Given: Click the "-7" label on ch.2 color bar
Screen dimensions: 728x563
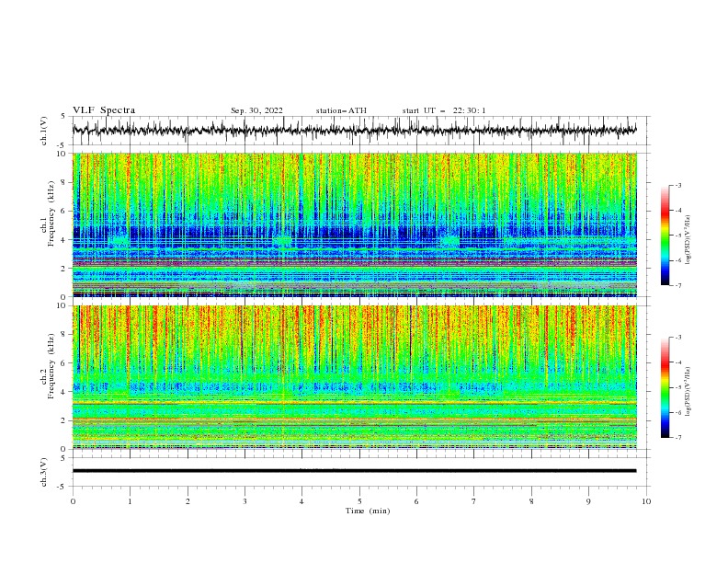Looking at the screenshot, I should click(677, 438).
